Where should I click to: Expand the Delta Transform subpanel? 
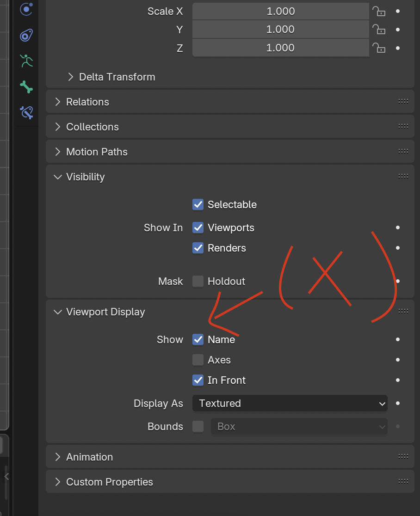pyautogui.click(x=70, y=77)
